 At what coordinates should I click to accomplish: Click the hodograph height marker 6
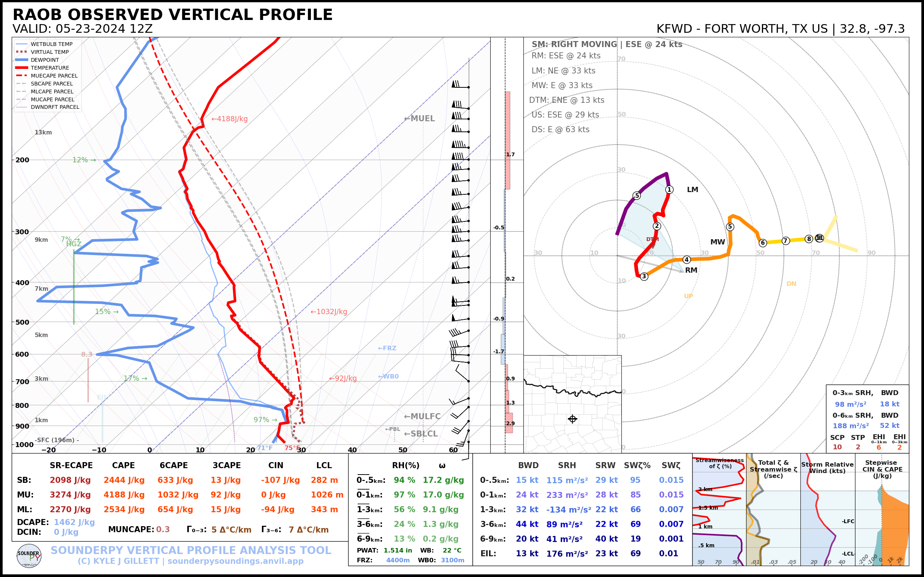[x=762, y=243]
